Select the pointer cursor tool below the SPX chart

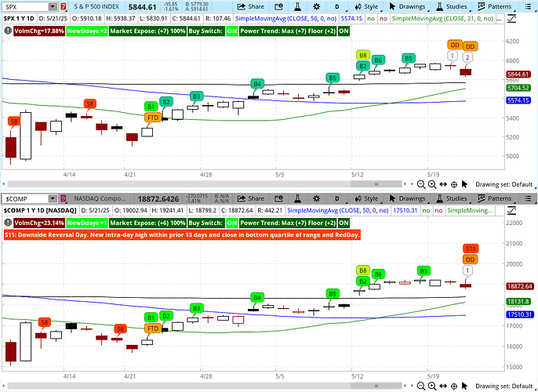coord(464,184)
